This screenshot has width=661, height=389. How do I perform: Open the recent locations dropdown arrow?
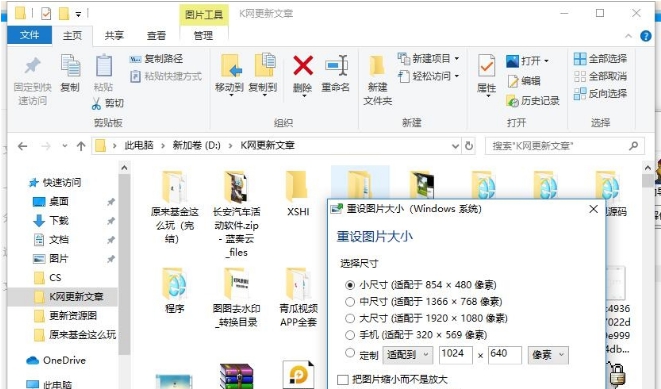pos(64,146)
